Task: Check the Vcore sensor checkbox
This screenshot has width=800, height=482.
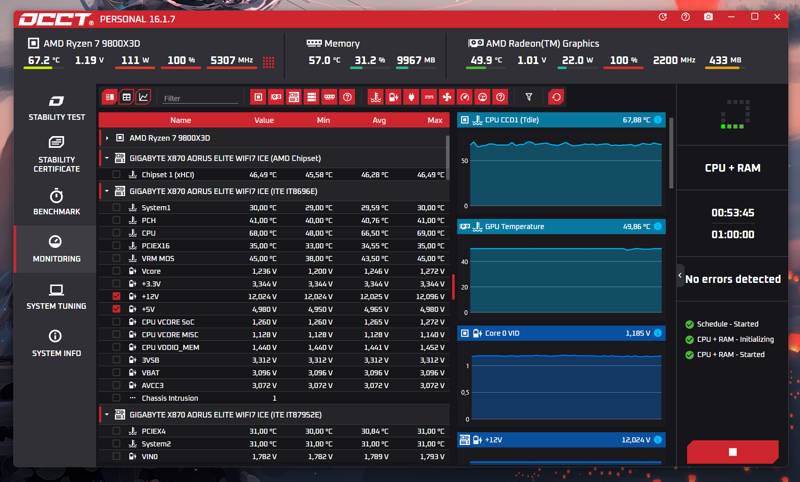Action: click(116, 271)
